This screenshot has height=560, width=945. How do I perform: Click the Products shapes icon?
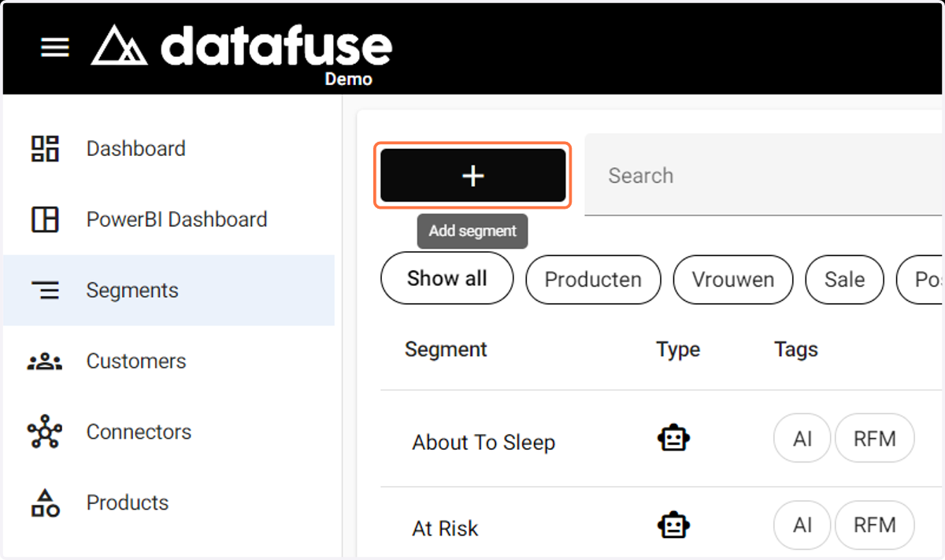coord(45,503)
